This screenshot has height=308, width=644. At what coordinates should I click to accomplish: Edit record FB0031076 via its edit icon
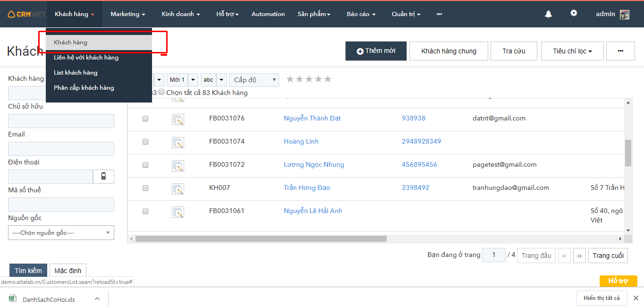[178, 120]
